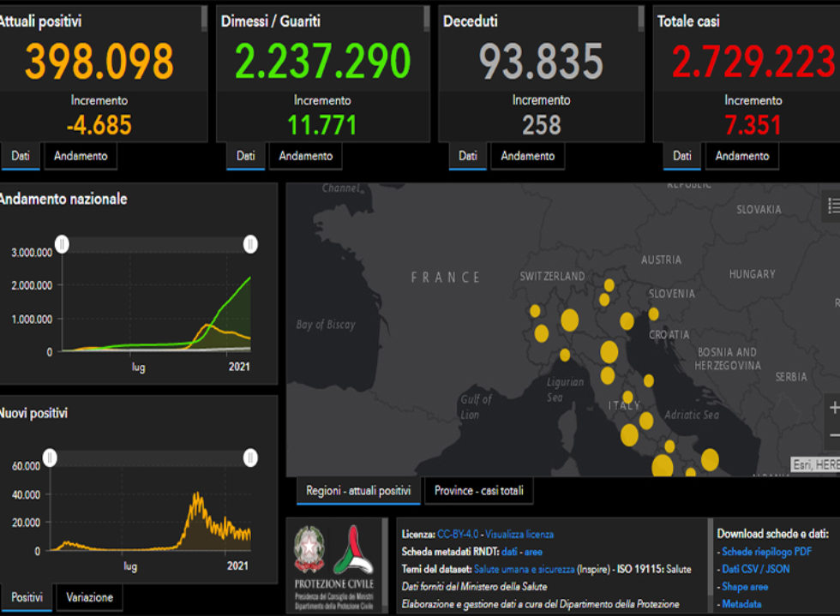Open the map legend list icon

(833, 206)
